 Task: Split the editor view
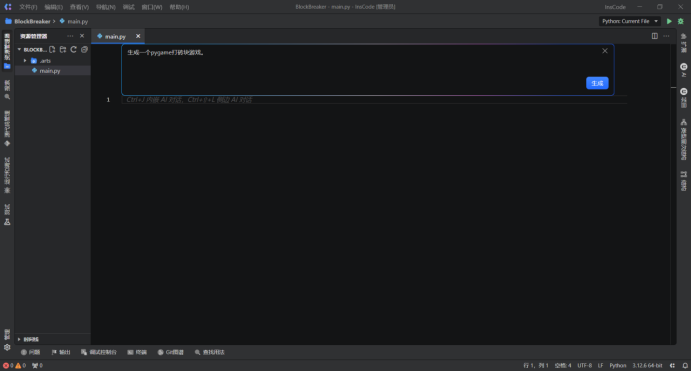point(654,36)
